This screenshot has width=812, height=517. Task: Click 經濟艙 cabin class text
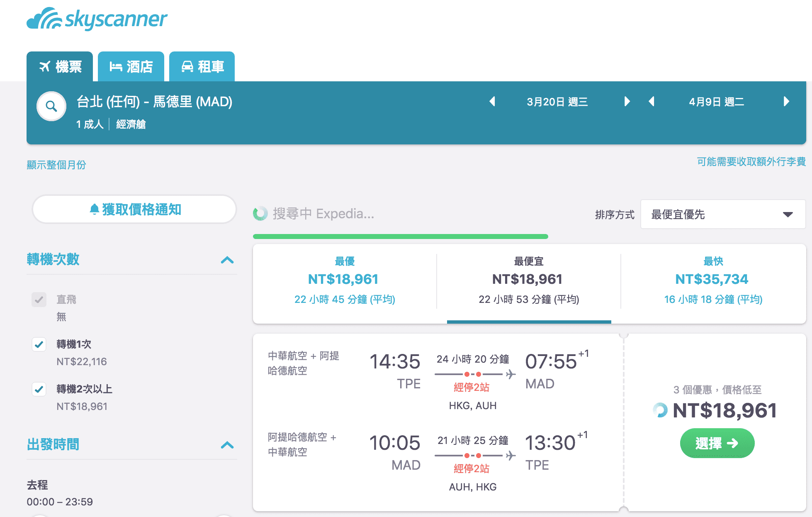[x=131, y=124]
